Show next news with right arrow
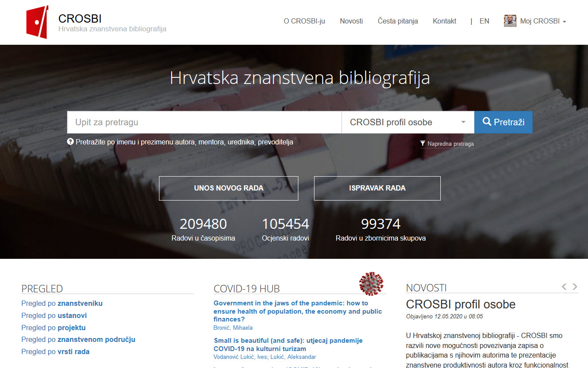 click(x=575, y=287)
